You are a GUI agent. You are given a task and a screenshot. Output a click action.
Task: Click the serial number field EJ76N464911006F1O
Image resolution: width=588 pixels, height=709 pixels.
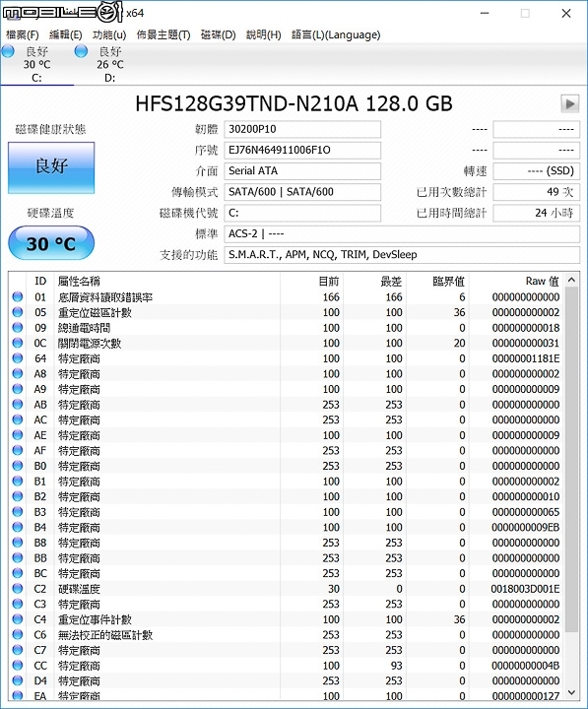point(302,150)
